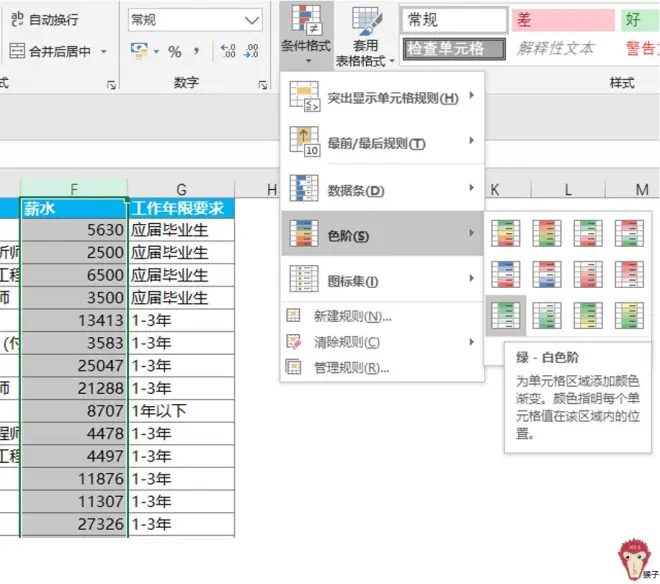The image size is (660, 584).
Task: Apply accounting number format icon
Action: [x=139, y=51]
